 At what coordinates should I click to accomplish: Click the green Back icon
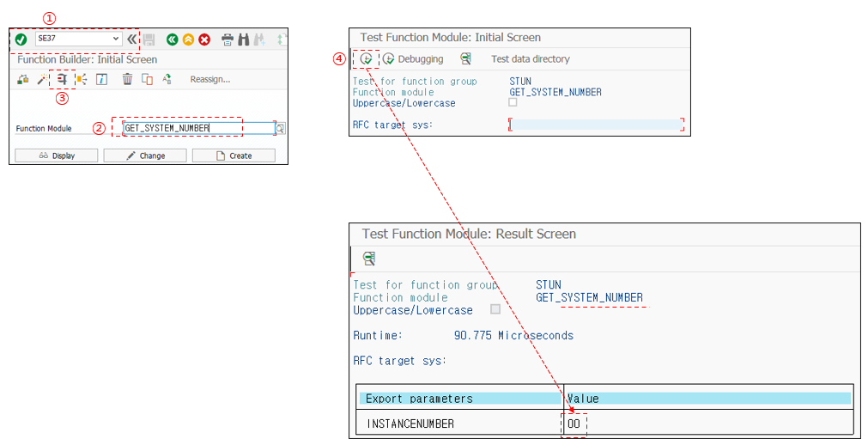173,40
